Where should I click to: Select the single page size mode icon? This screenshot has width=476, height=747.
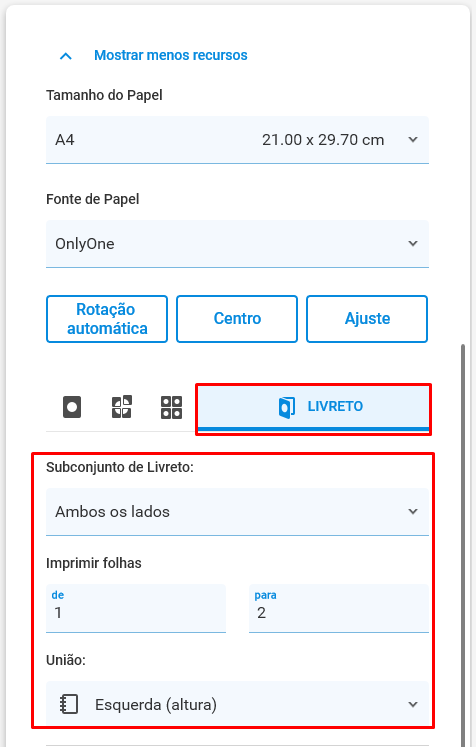72,407
